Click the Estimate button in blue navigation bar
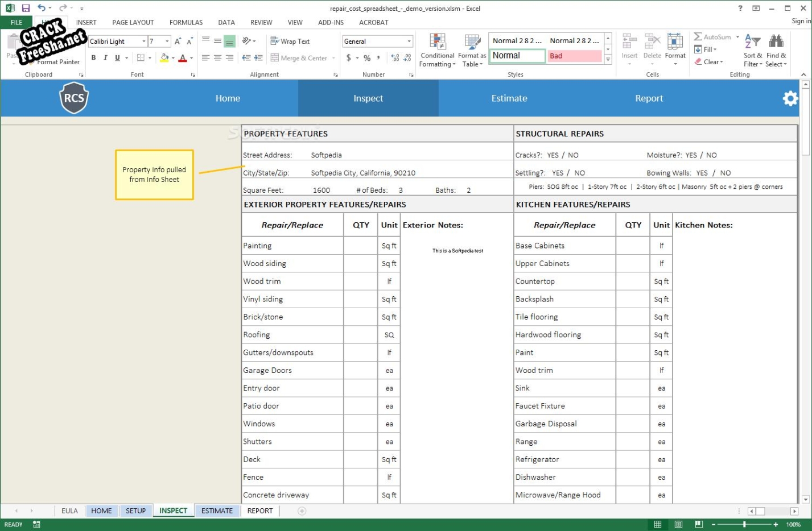The width and height of the screenshot is (812, 531). click(509, 98)
